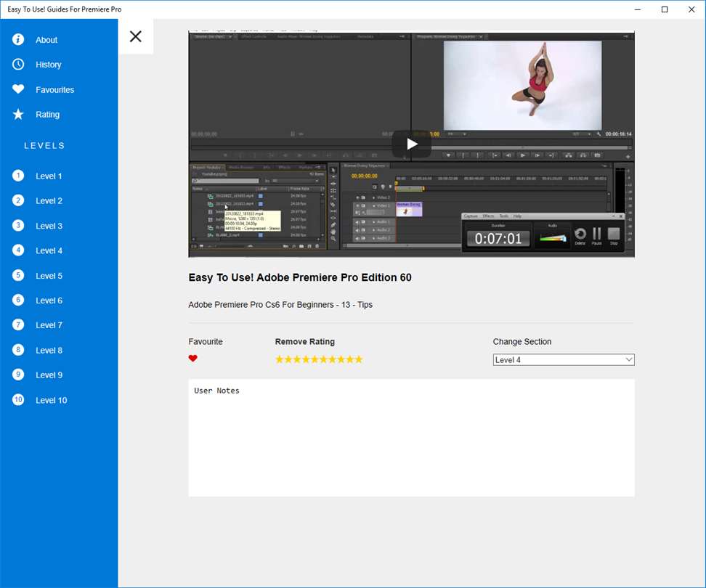
Task: Open Level 7 from the sidebar
Action: coord(49,325)
